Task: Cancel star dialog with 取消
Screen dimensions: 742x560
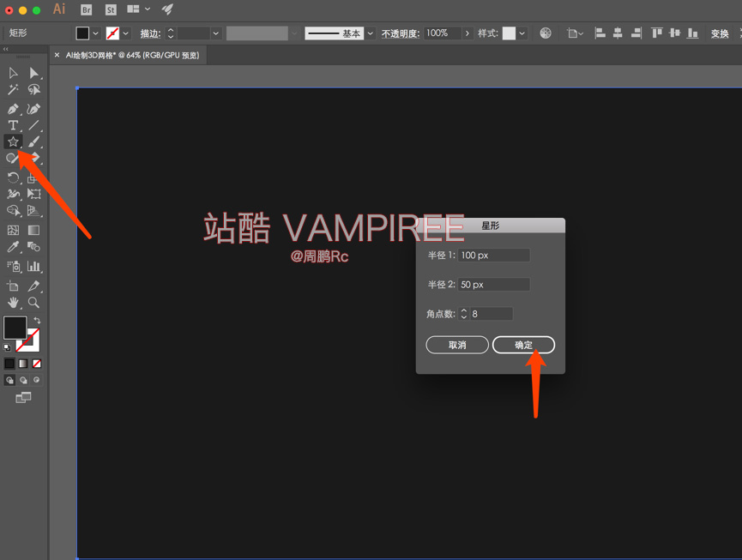Action: click(457, 345)
